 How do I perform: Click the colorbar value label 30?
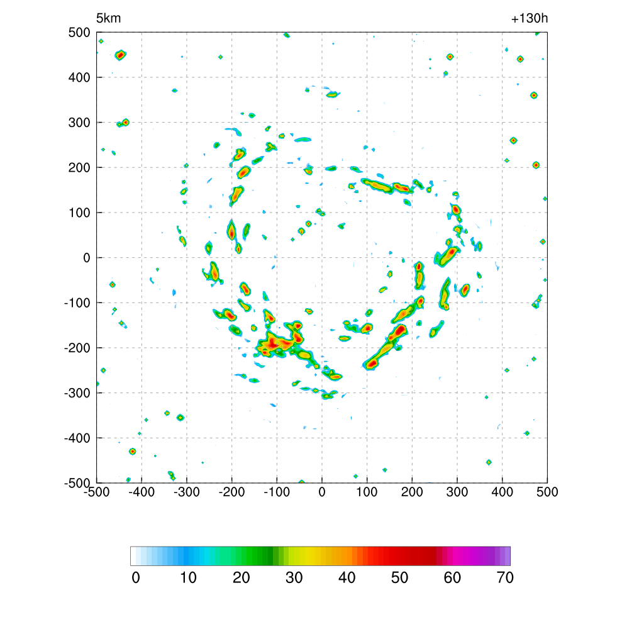[294, 578]
